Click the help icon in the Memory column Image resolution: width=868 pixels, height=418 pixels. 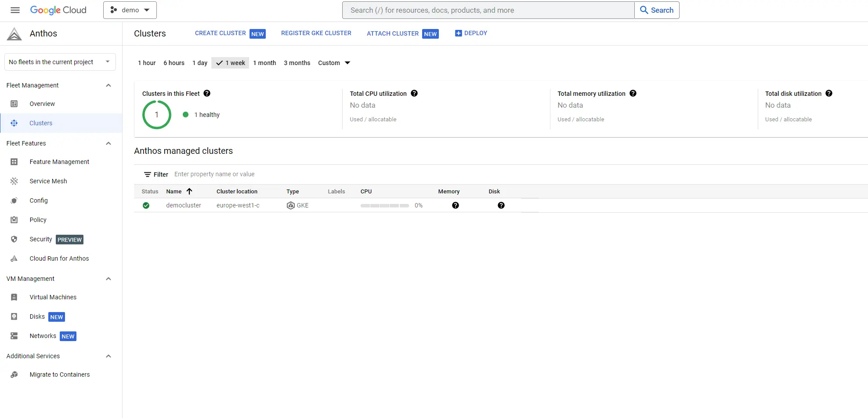click(456, 205)
